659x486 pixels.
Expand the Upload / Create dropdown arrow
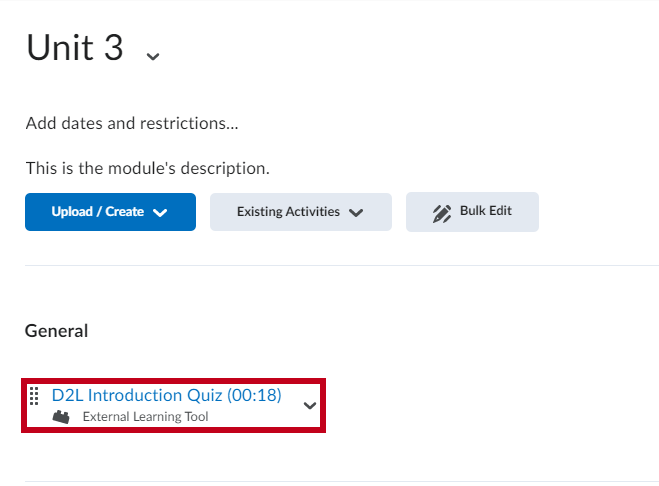click(x=160, y=213)
